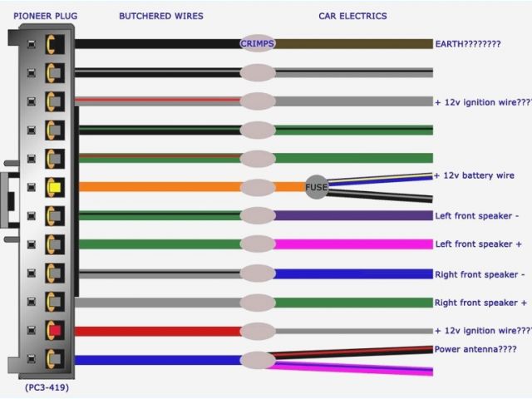The height and width of the screenshot is (399, 532).
Task: Click the CAR ELECTRICS heading
Action: tap(352, 16)
